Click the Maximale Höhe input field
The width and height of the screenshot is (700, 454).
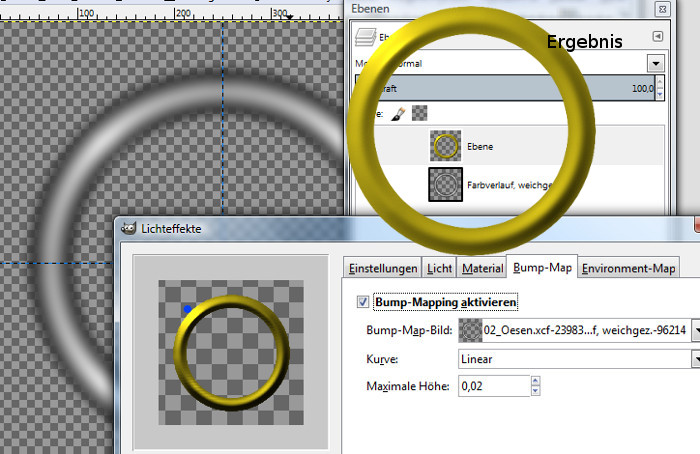[x=492, y=386]
